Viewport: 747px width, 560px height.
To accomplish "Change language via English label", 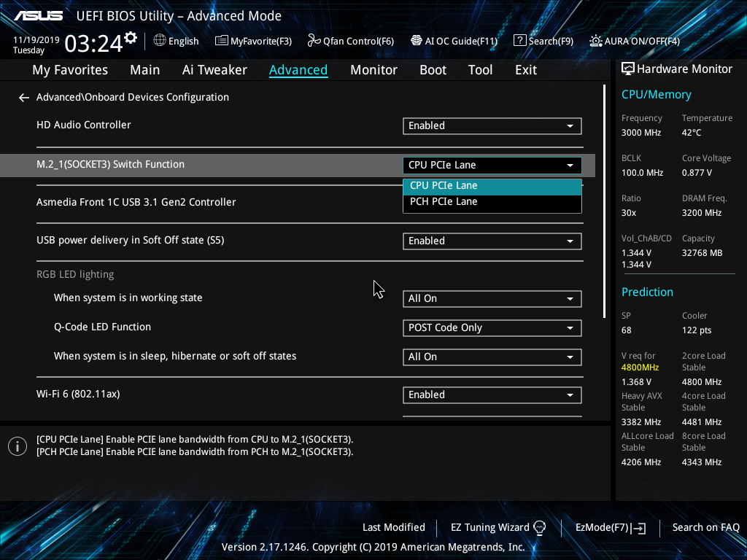I will click(x=183, y=42).
